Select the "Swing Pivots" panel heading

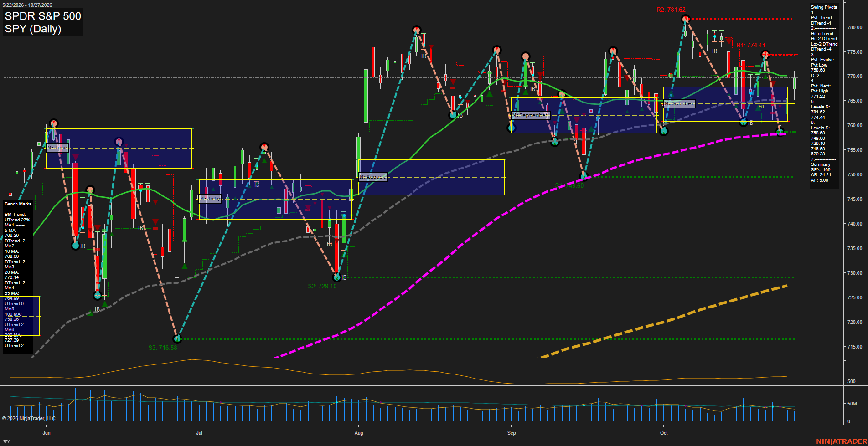[x=824, y=7]
